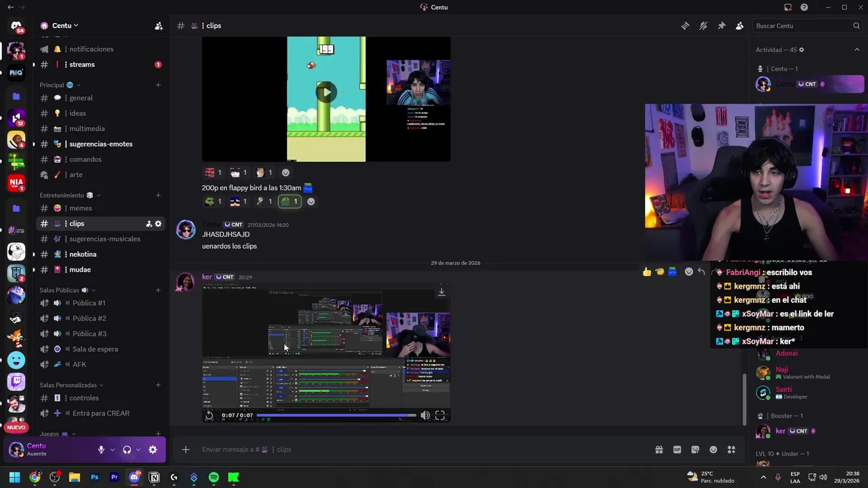Open microphone input options arrow
This screenshot has width=868, height=488.
pyautogui.click(x=112, y=449)
